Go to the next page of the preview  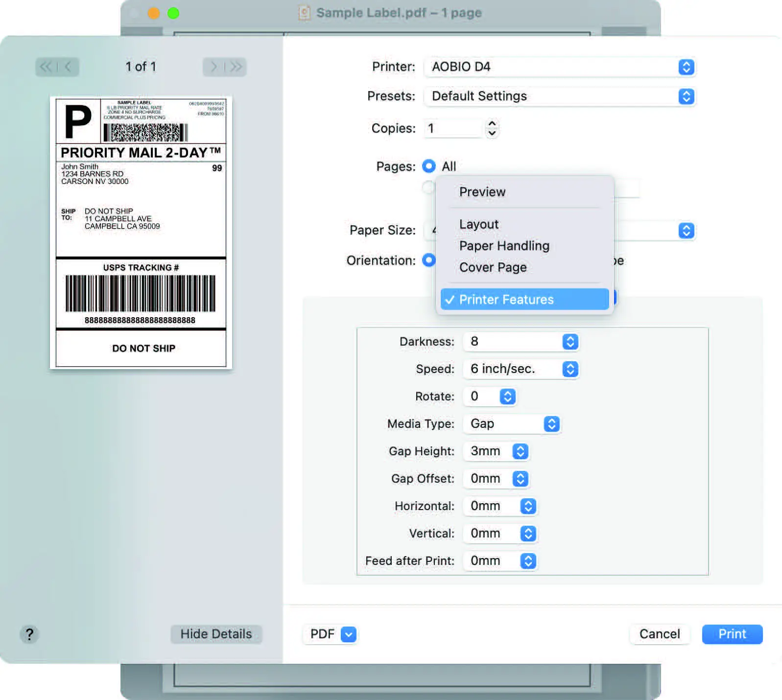pos(213,67)
